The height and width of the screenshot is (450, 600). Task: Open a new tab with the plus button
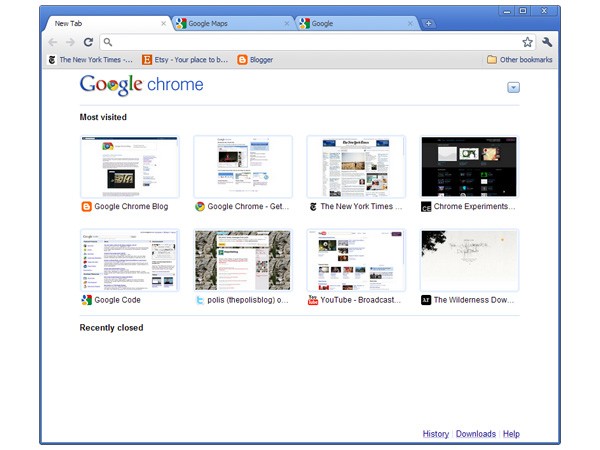428,23
